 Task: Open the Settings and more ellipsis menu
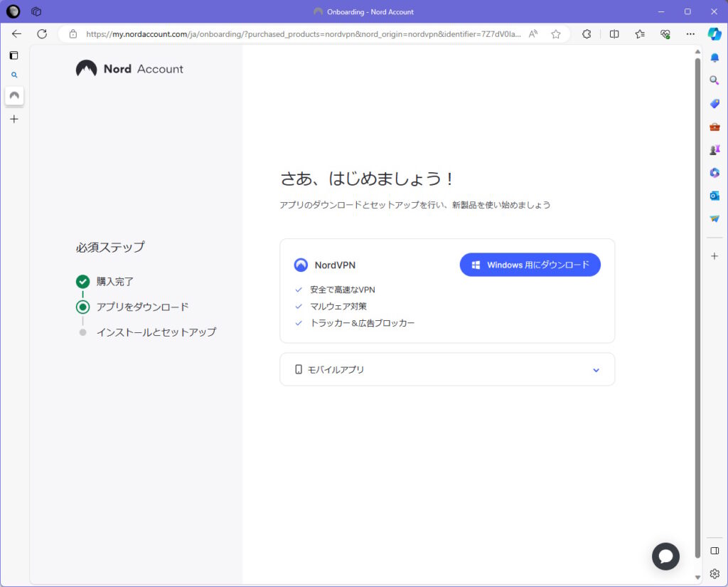coord(690,34)
